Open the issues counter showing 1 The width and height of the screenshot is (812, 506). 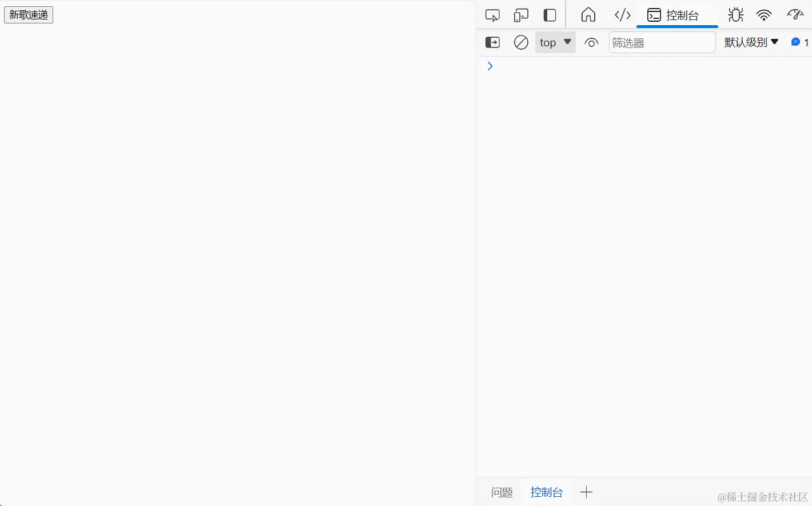tap(799, 42)
